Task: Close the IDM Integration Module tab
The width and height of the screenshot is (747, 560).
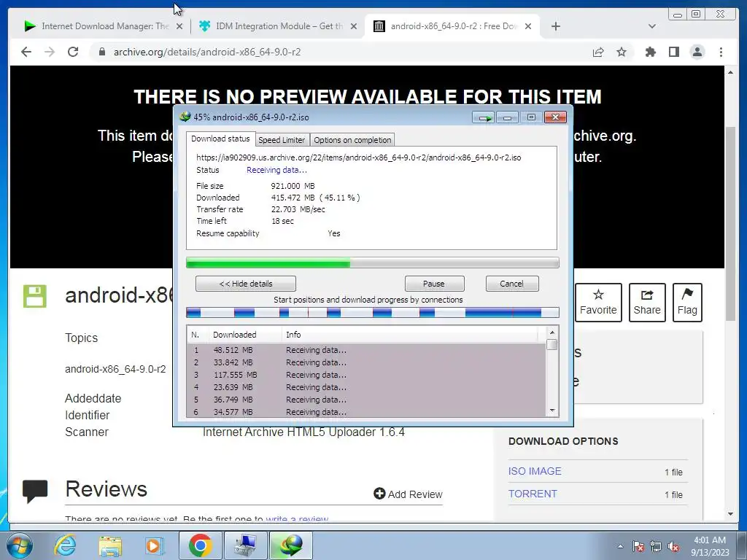Action: [354, 26]
